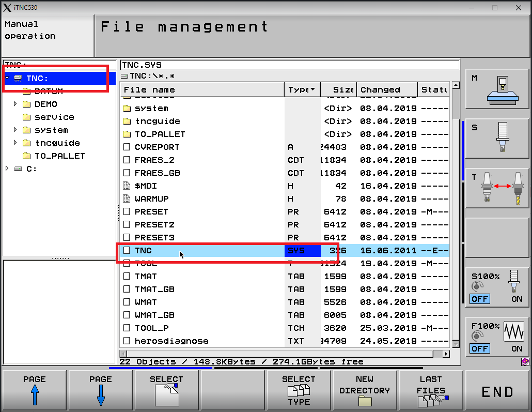Set S100% override to OFF

(x=480, y=299)
